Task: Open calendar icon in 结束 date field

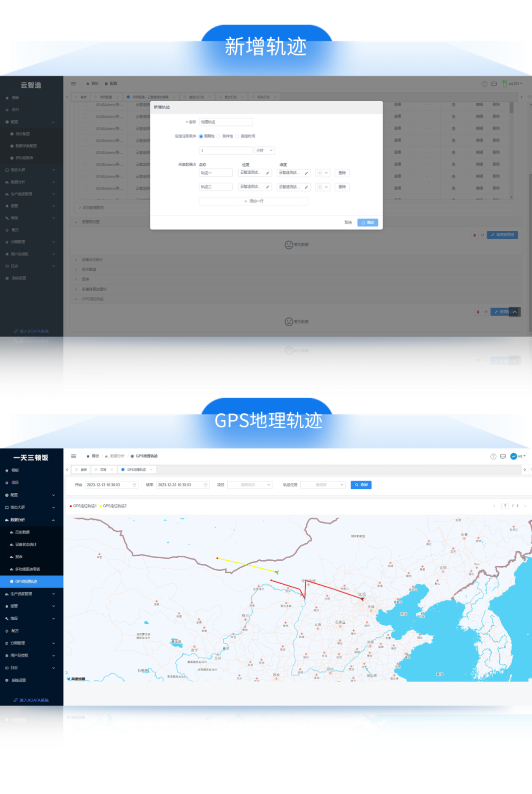Action: point(205,485)
